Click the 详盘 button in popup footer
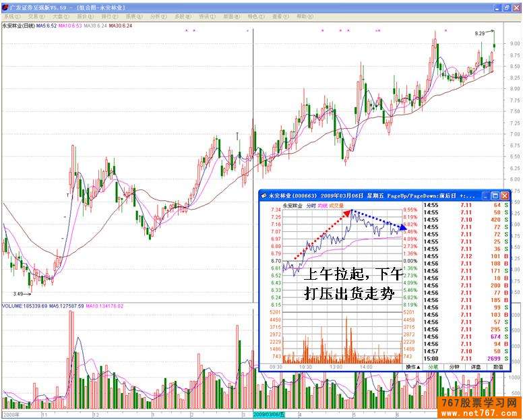The width and height of the screenshot is (523, 420). pyautogui.click(x=476, y=367)
